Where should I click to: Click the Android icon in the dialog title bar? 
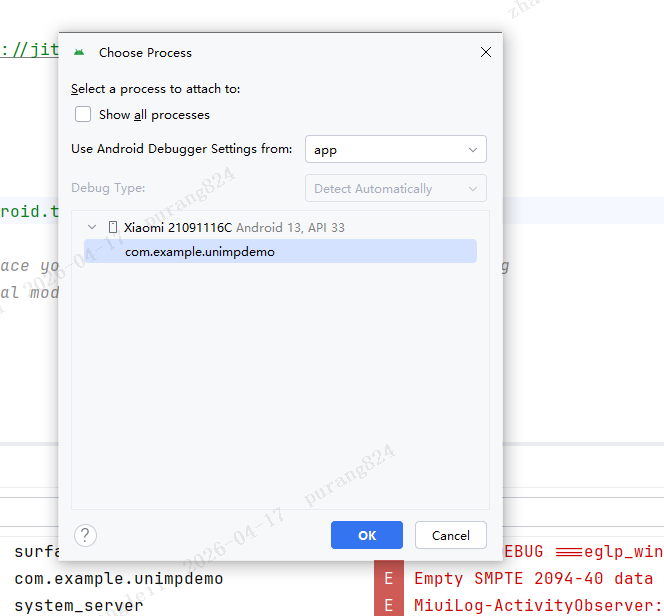[x=79, y=52]
